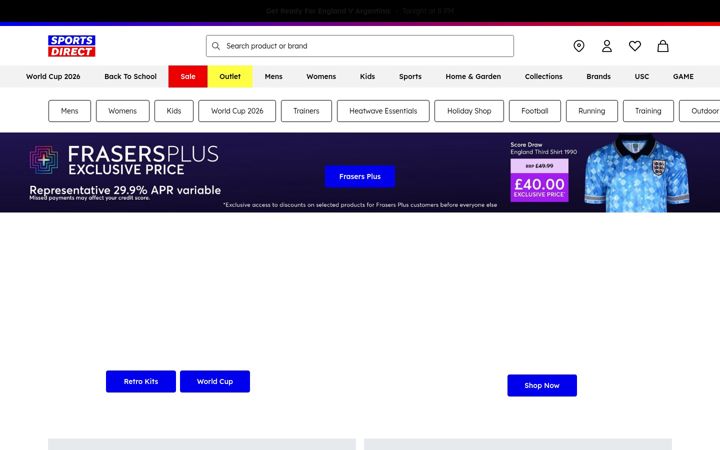Open the Collections menu item
This screenshot has height=450, width=720.
(543, 76)
